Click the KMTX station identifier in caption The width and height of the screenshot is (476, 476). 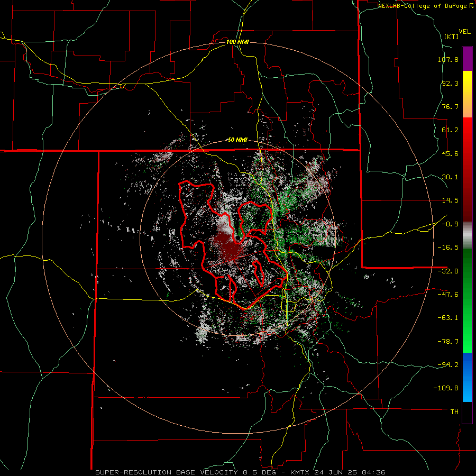point(300,472)
